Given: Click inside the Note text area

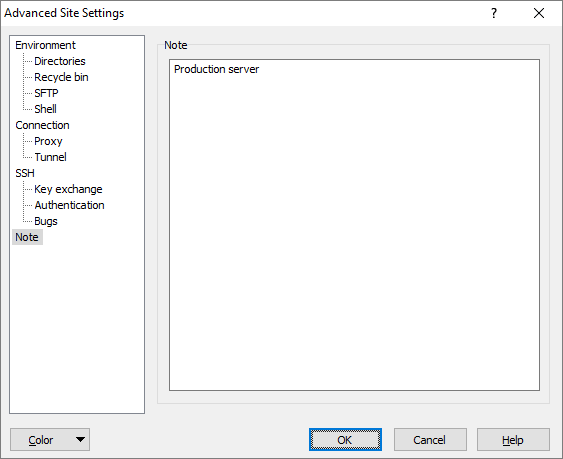Looking at the screenshot, I should click(x=354, y=225).
